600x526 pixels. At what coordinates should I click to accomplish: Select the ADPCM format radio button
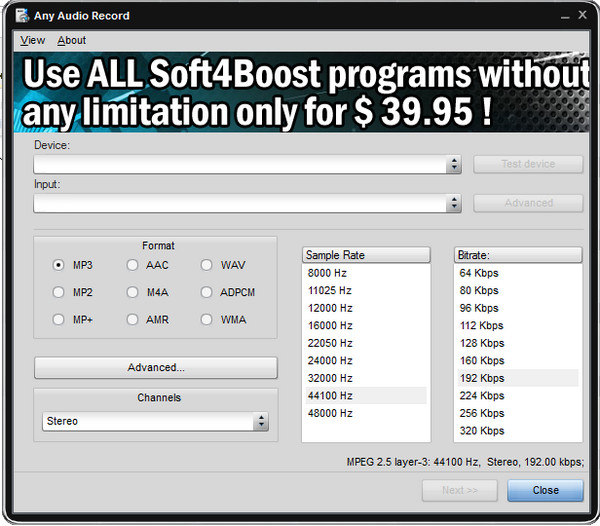207,293
